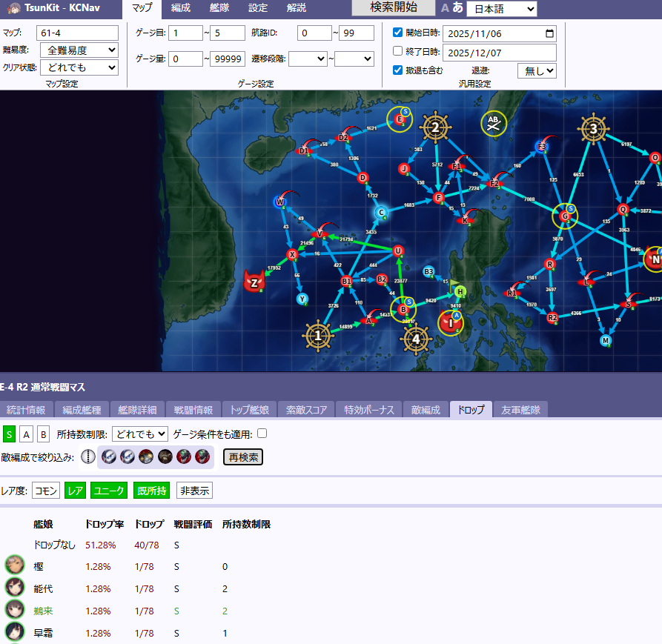Switch to 敵編成 tab
The width and height of the screenshot is (662, 644).
[x=426, y=410]
